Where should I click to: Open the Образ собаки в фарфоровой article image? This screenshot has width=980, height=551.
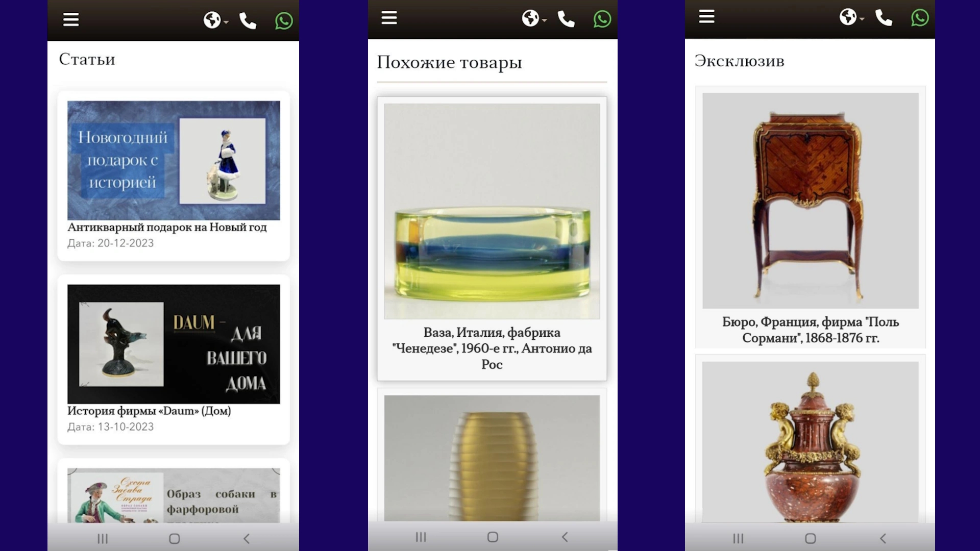click(x=174, y=495)
